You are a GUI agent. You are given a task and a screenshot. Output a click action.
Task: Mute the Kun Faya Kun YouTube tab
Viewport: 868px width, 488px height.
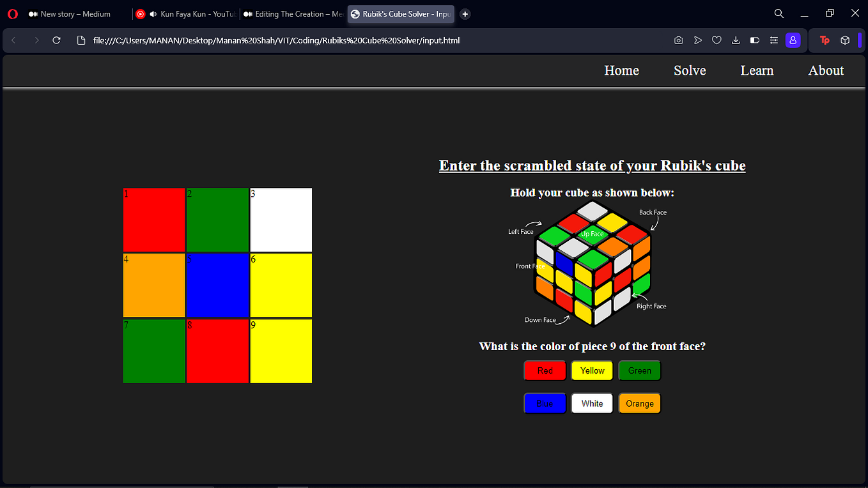click(152, 13)
